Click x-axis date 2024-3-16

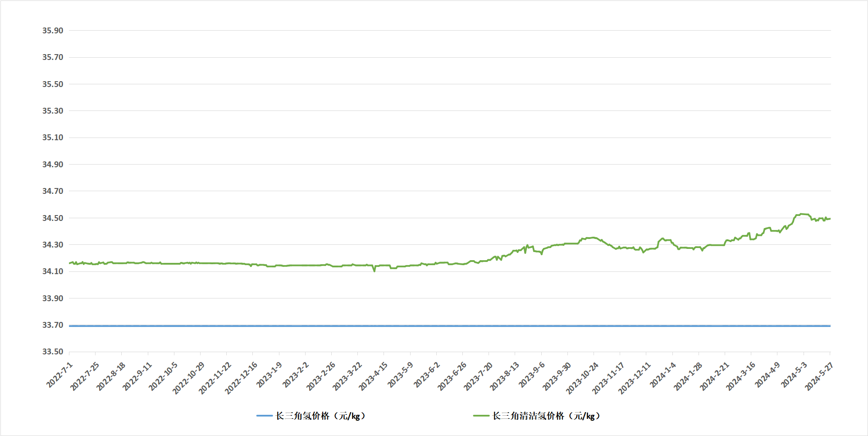click(x=740, y=376)
